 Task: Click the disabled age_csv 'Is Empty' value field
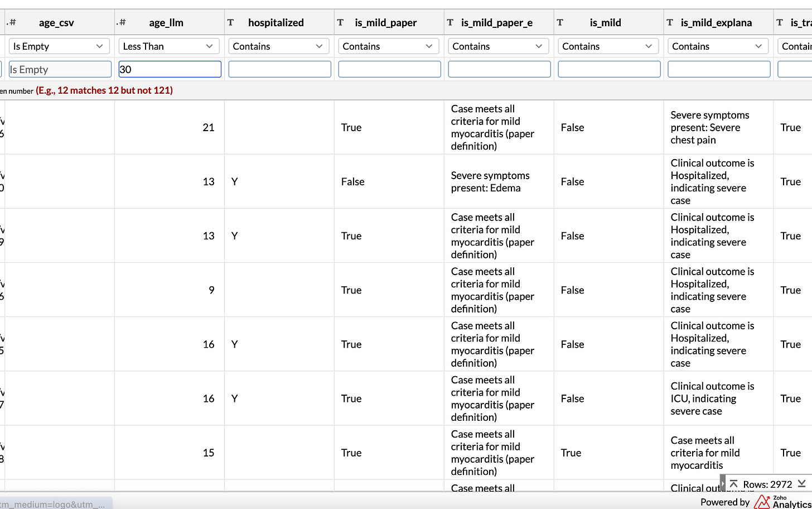[60, 69]
